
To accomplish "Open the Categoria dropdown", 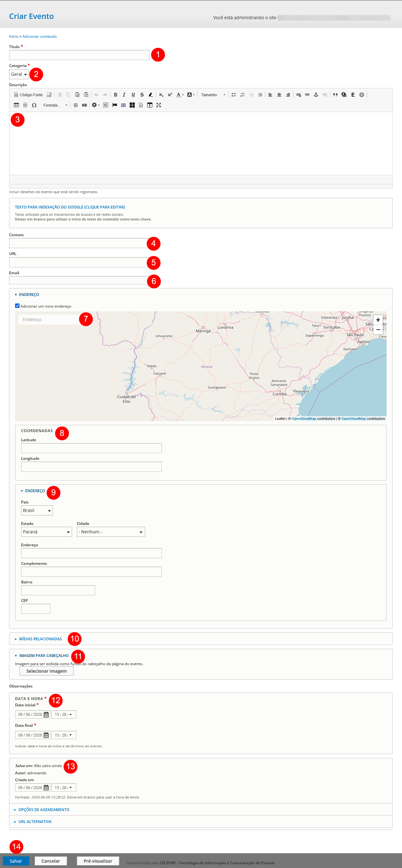I will click(19, 74).
